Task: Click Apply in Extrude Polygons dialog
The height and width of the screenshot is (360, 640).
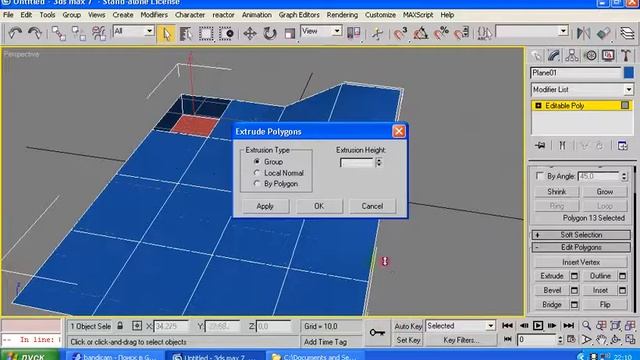Action: coord(265,206)
